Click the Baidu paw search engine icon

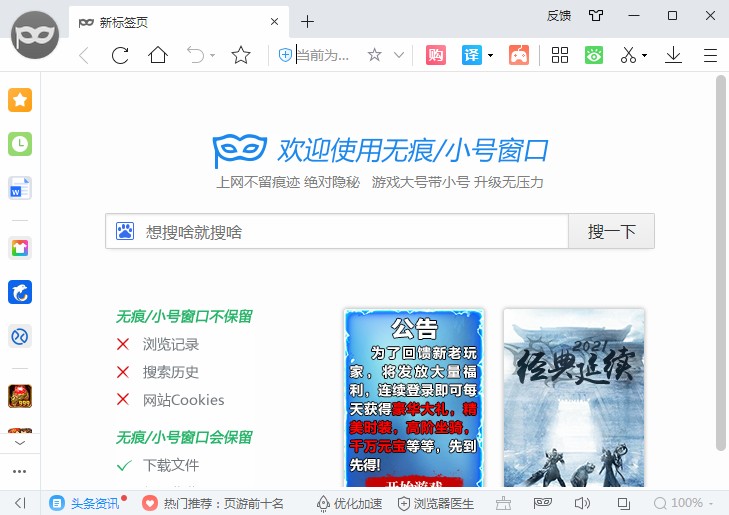(x=125, y=231)
